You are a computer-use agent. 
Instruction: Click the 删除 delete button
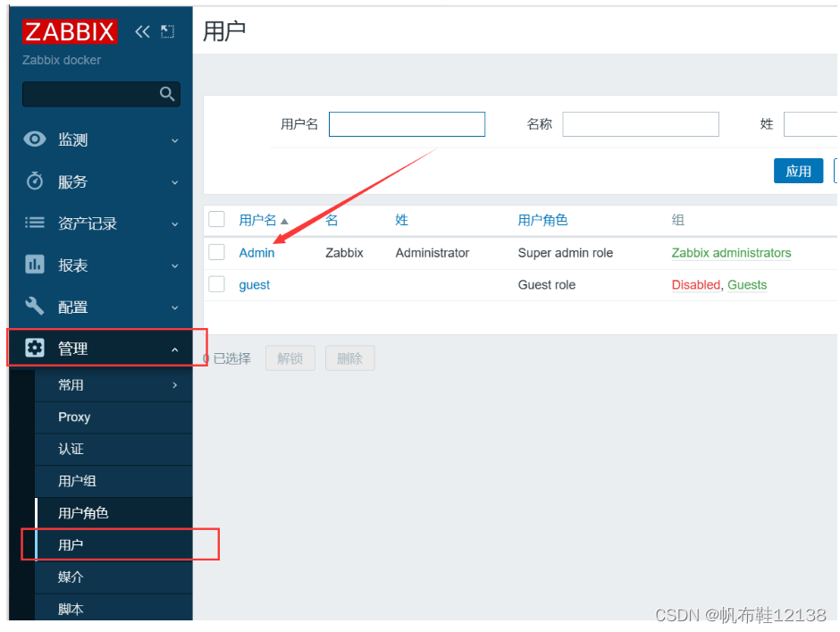tap(349, 358)
